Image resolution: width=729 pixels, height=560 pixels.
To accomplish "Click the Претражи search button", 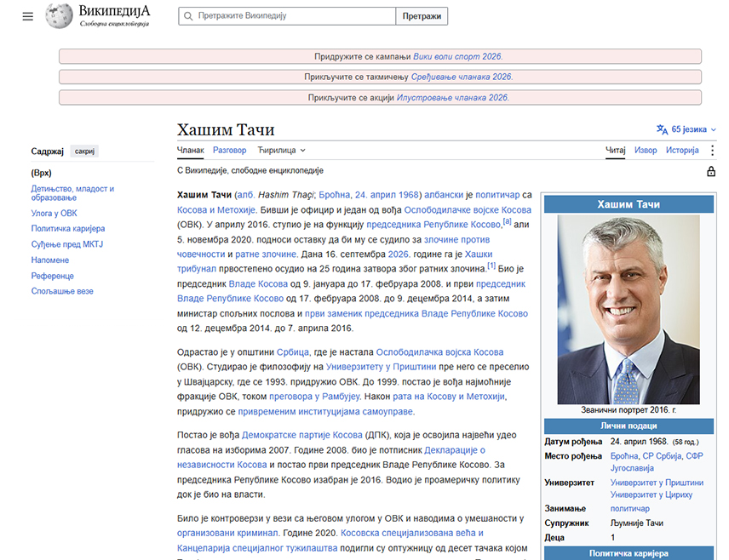I will (x=422, y=16).
